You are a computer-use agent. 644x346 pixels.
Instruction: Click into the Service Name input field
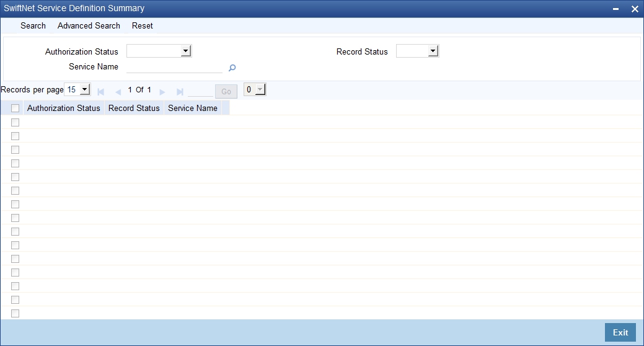tap(174, 67)
